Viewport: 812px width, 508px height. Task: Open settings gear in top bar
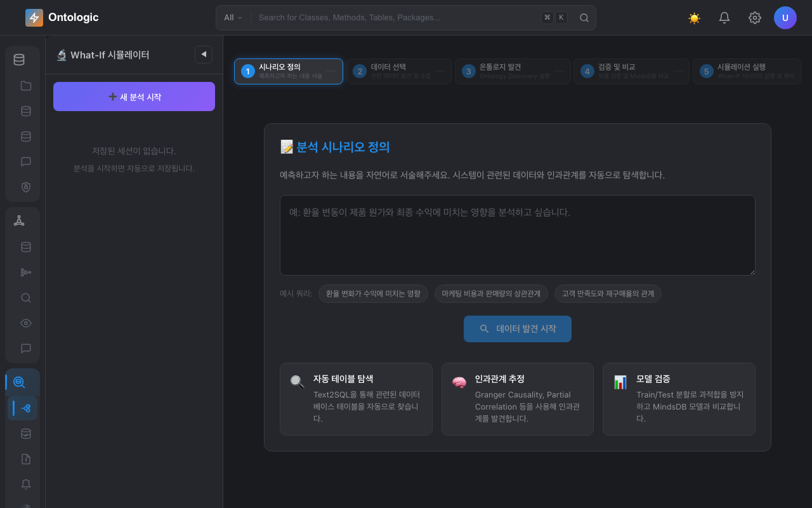click(755, 18)
